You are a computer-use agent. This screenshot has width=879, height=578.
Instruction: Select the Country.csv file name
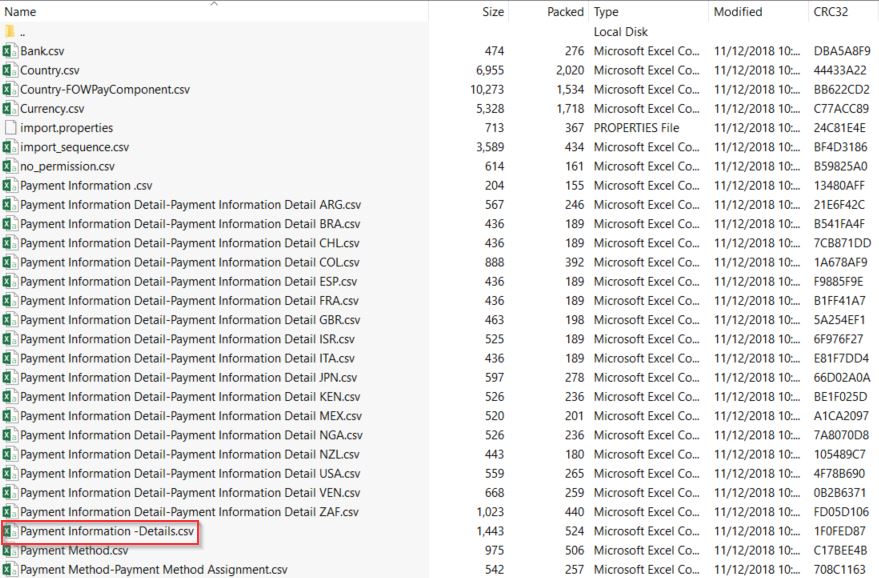[50, 70]
